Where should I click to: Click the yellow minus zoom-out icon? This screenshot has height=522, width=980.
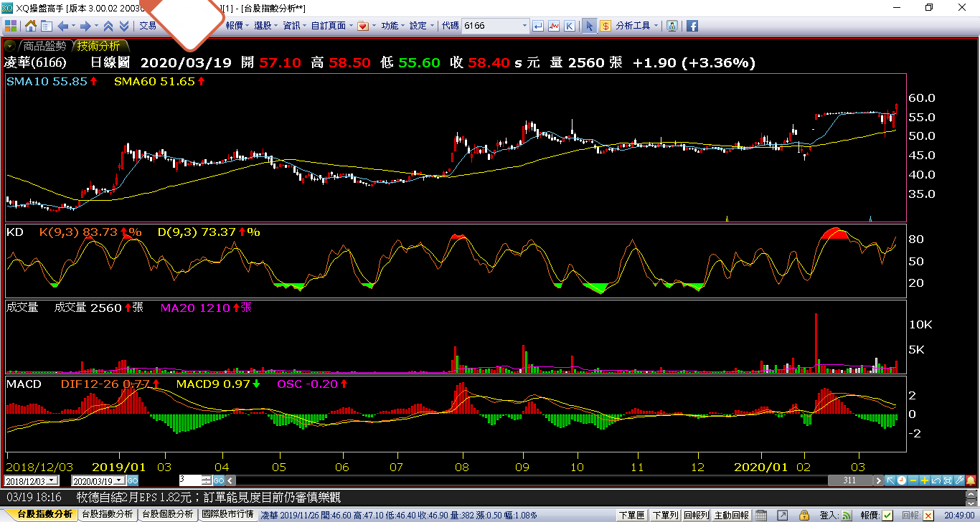pos(913,480)
